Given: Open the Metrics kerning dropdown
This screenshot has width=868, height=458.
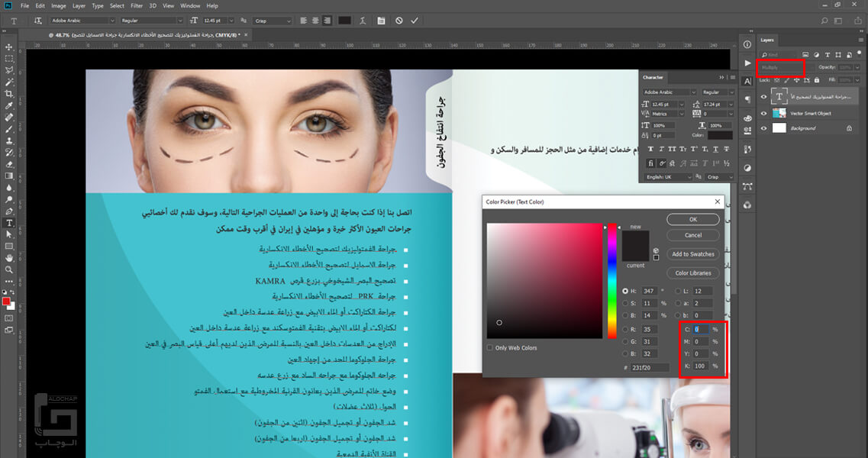Looking at the screenshot, I should click(x=682, y=114).
